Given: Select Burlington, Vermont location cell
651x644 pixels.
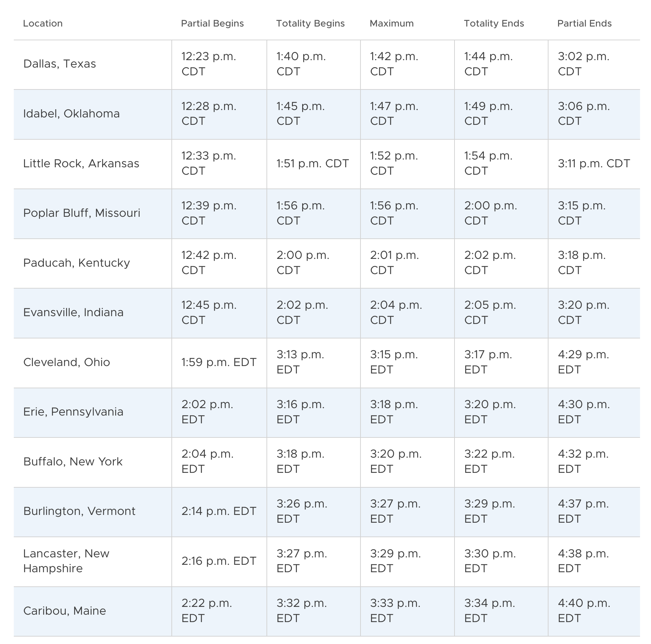Looking at the screenshot, I should pyautogui.click(x=93, y=512).
